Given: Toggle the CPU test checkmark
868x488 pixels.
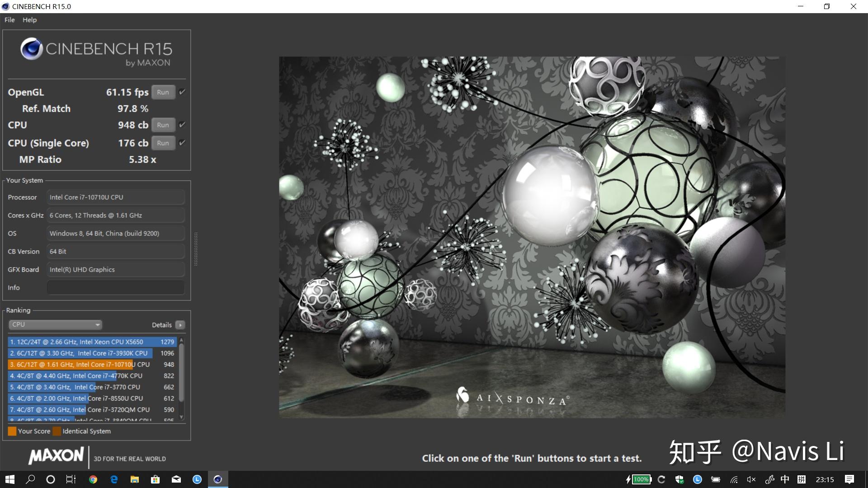Looking at the screenshot, I should click(182, 125).
